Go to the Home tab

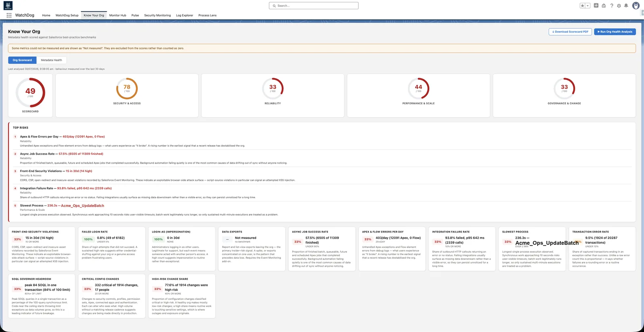click(46, 15)
